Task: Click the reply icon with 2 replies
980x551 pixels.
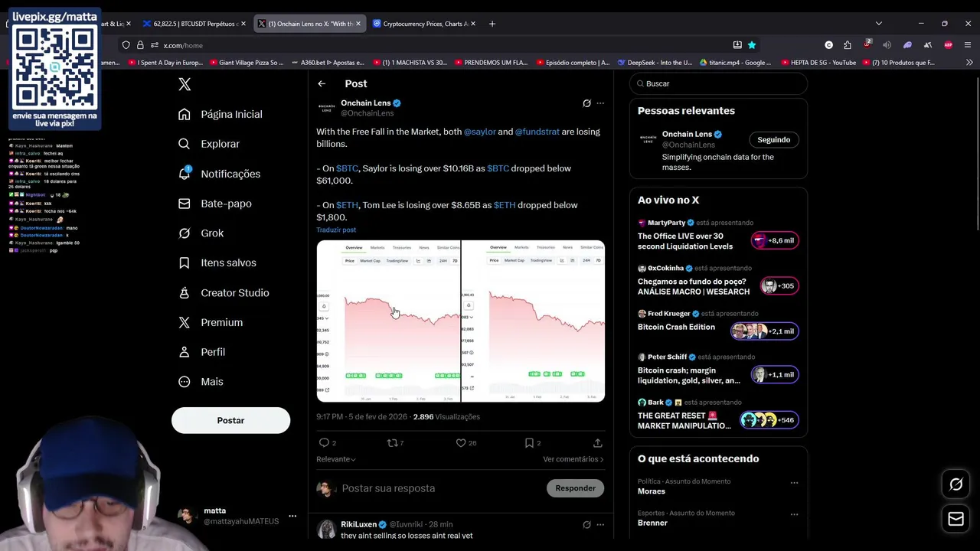Action: (x=324, y=443)
